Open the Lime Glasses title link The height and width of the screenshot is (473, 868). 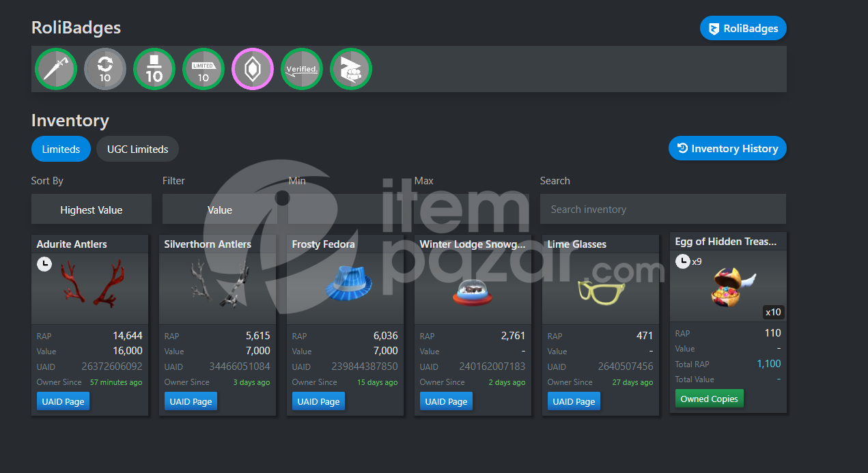[x=577, y=244]
